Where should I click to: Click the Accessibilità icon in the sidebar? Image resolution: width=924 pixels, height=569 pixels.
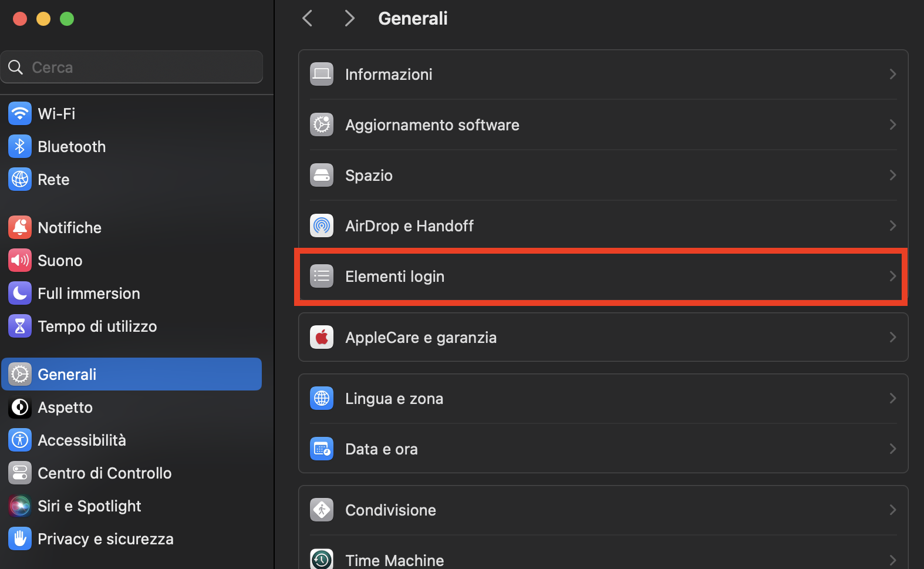click(20, 440)
